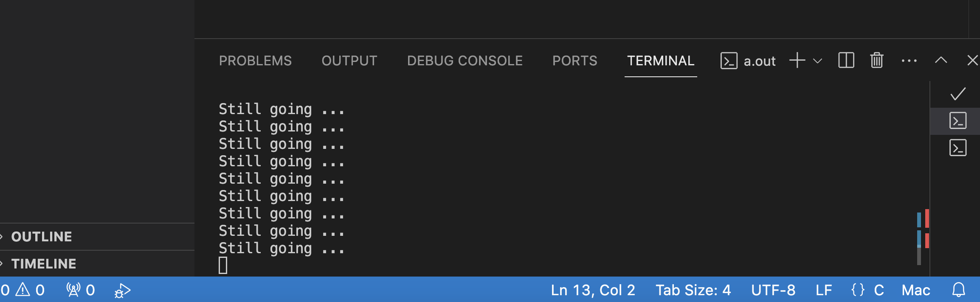Change indentation via Tab Size: 4
Viewport: 980px width, 302px height.
point(693,290)
